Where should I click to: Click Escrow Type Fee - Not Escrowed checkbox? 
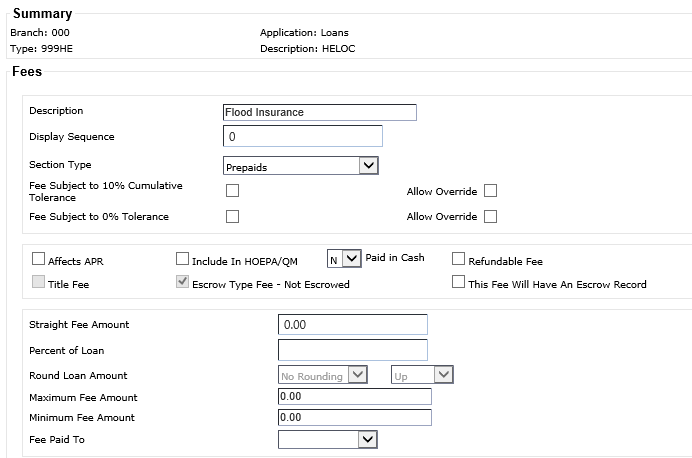pyautogui.click(x=182, y=282)
